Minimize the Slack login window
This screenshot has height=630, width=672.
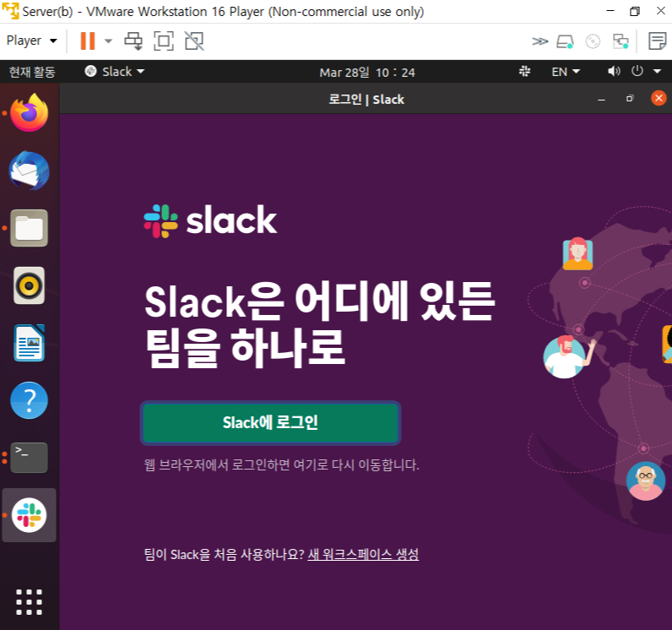click(601, 99)
